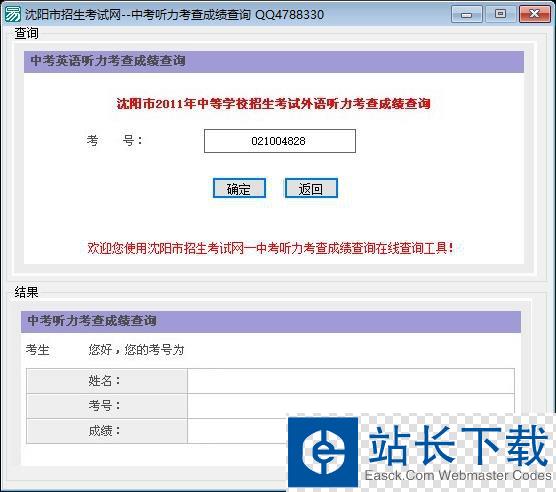Maximize the score query window
This screenshot has height=492, width=556.
pyautogui.click(x=500, y=14)
